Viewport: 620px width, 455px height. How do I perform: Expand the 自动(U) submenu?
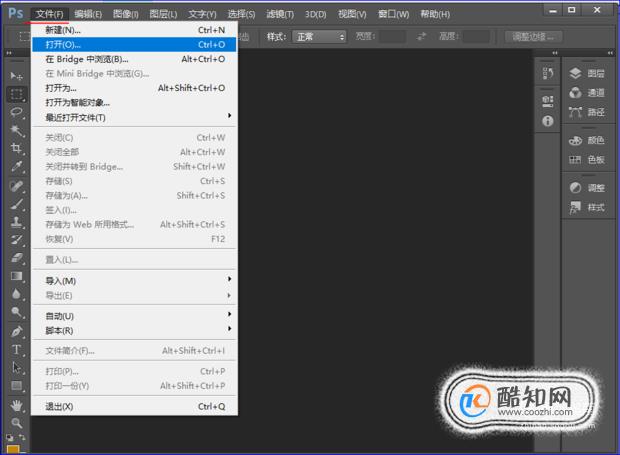(x=134, y=316)
